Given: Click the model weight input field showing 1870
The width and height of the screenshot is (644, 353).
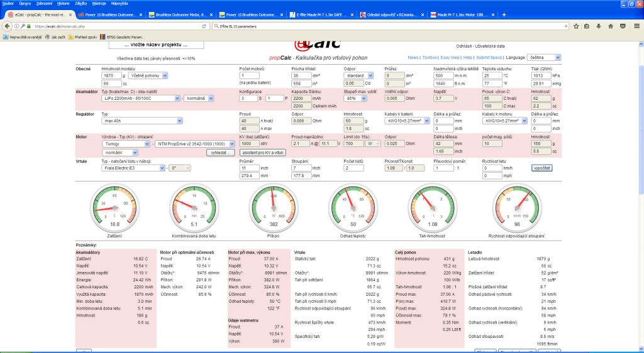Looking at the screenshot, I should [x=114, y=75].
